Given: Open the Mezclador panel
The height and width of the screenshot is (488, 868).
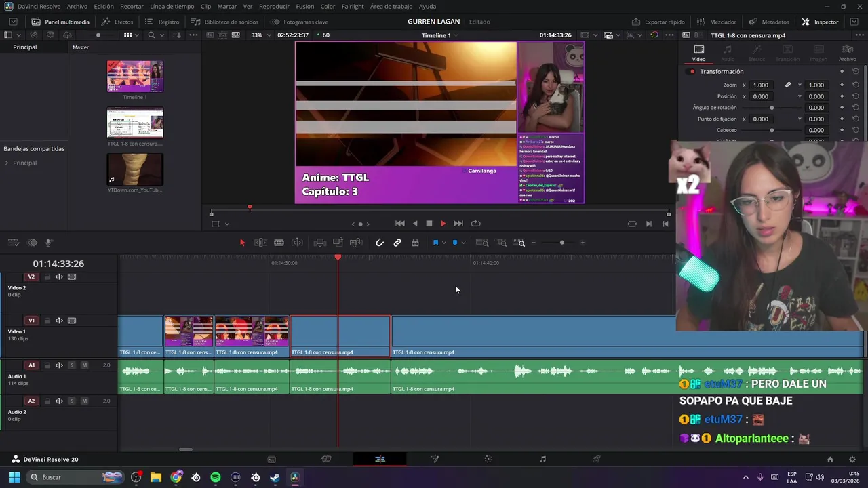Looking at the screenshot, I should [716, 22].
